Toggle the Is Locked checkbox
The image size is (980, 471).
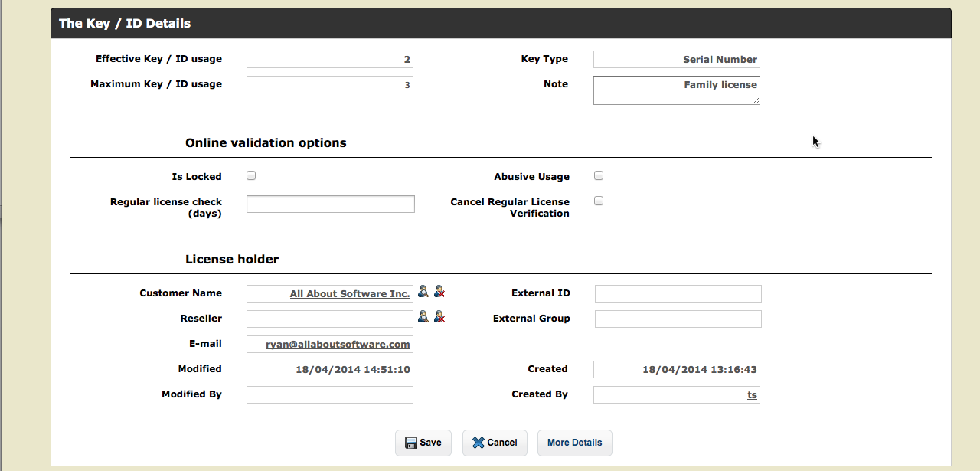251,176
